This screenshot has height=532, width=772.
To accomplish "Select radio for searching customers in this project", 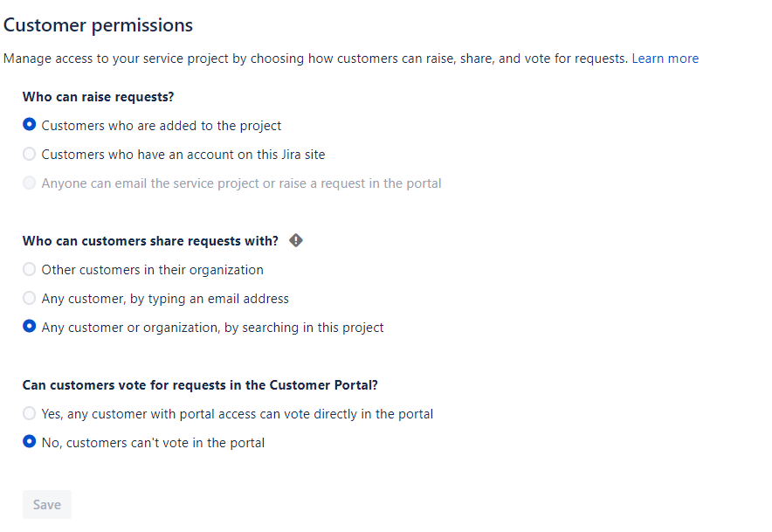I will click(30, 327).
